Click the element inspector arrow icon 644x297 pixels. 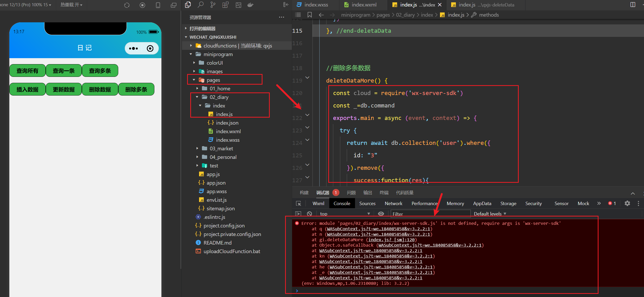298,204
